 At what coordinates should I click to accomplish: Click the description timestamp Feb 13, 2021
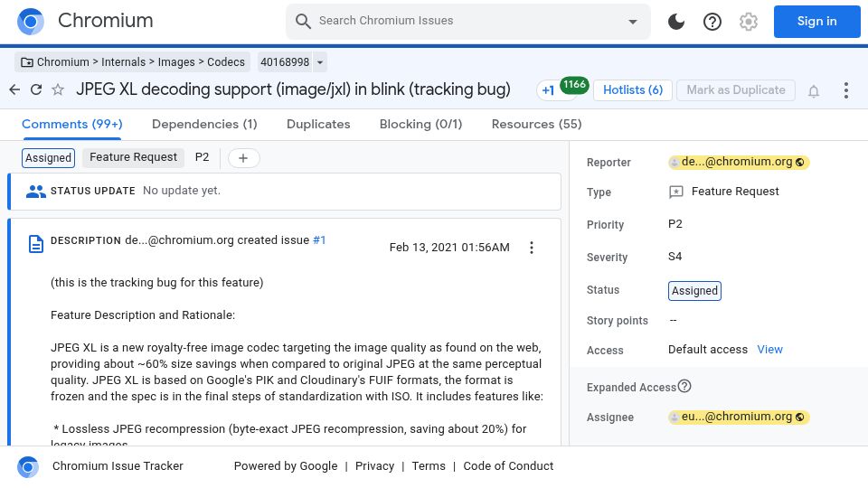[x=449, y=248]
